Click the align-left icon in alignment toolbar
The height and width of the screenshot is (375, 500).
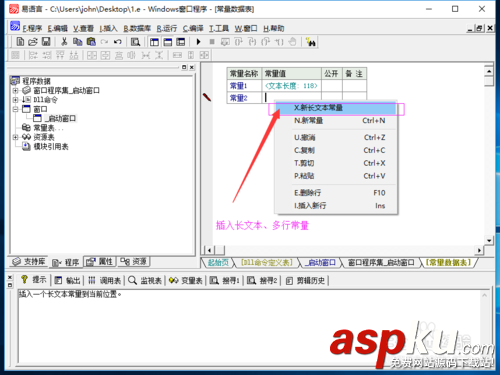click(33, 55)
